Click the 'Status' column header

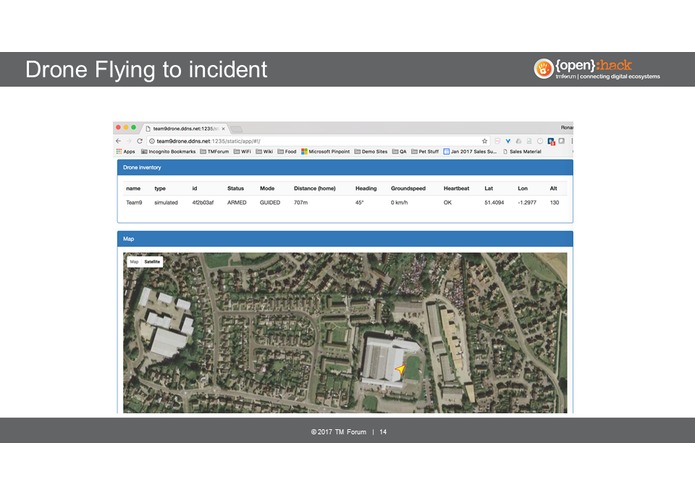(x=235, y=188)
